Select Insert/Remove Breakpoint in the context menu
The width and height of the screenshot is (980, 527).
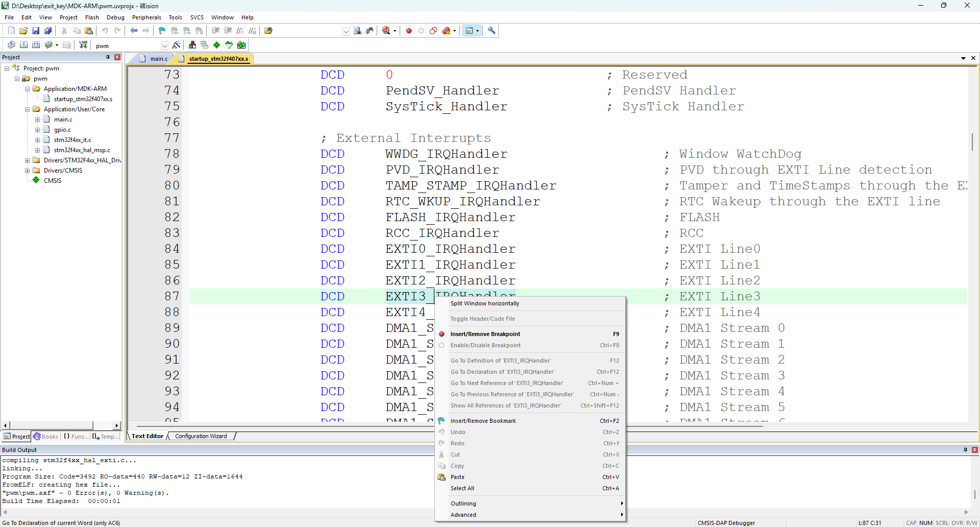tap(530, 334)
